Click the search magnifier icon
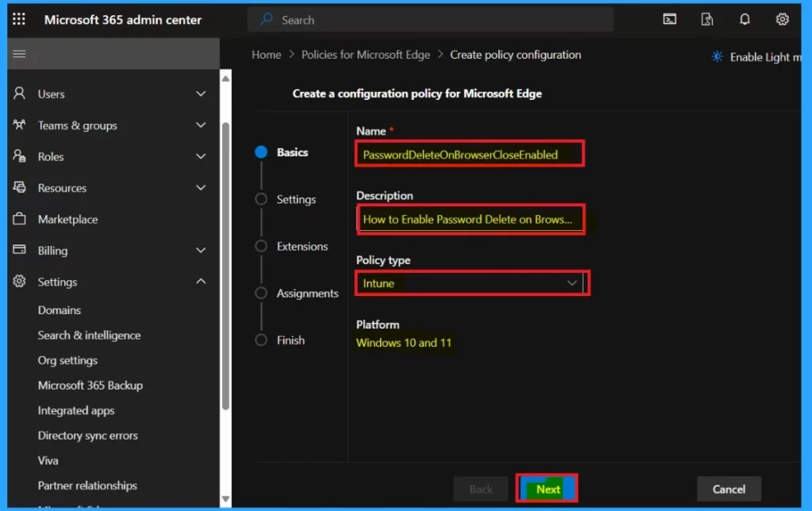The image size is (812, 511). 266,20
